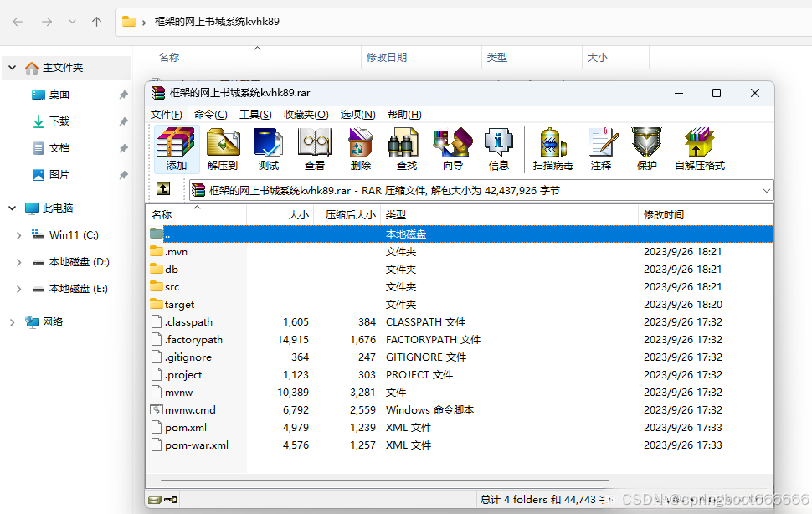Click the Find (查找) binoculars icon
This screenshot has height=514, width=812.
[x=407, y=149]
